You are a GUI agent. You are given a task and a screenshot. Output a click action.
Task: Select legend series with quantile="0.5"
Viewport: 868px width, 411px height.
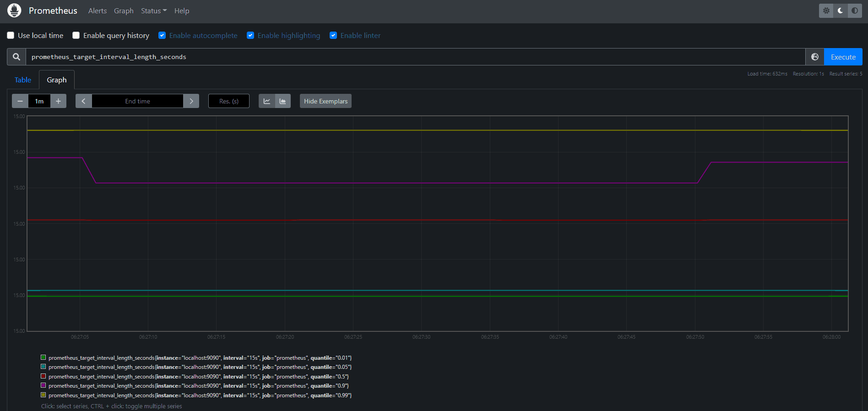199,377
